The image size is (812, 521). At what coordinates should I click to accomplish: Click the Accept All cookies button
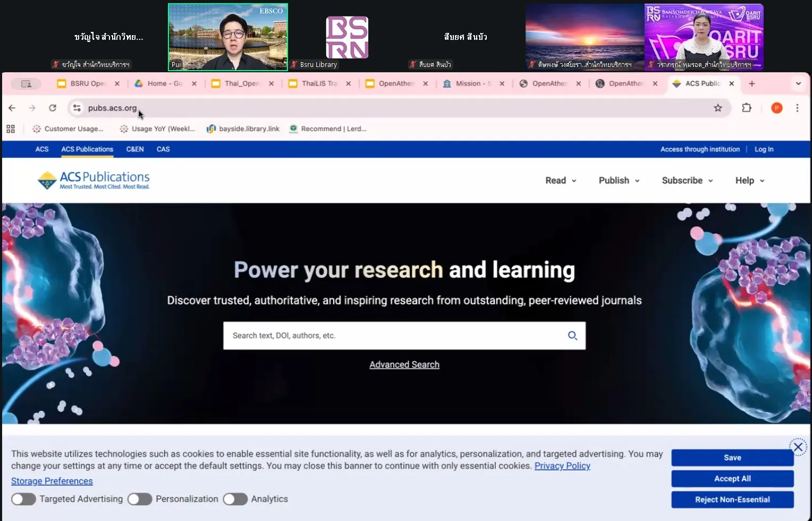(732, 479)
